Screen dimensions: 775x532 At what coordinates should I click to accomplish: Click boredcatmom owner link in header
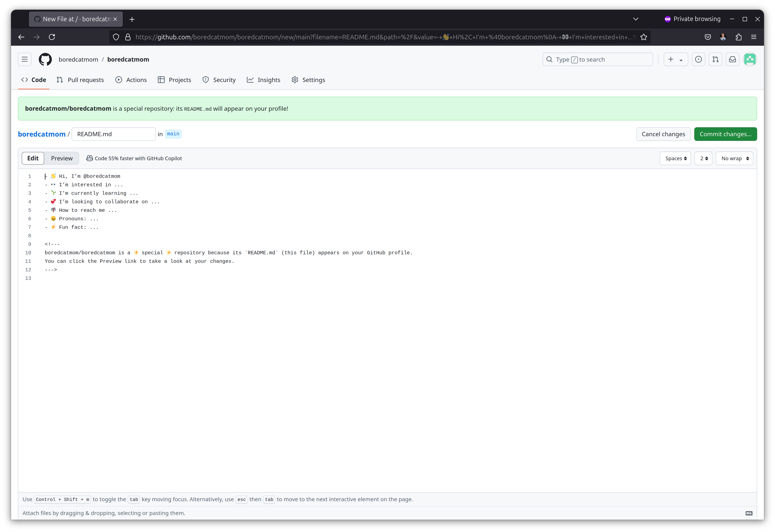tap(78, 59)
